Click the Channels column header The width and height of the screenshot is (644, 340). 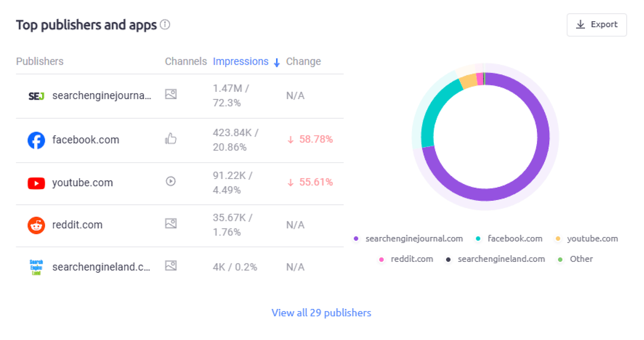pos(186,62)
